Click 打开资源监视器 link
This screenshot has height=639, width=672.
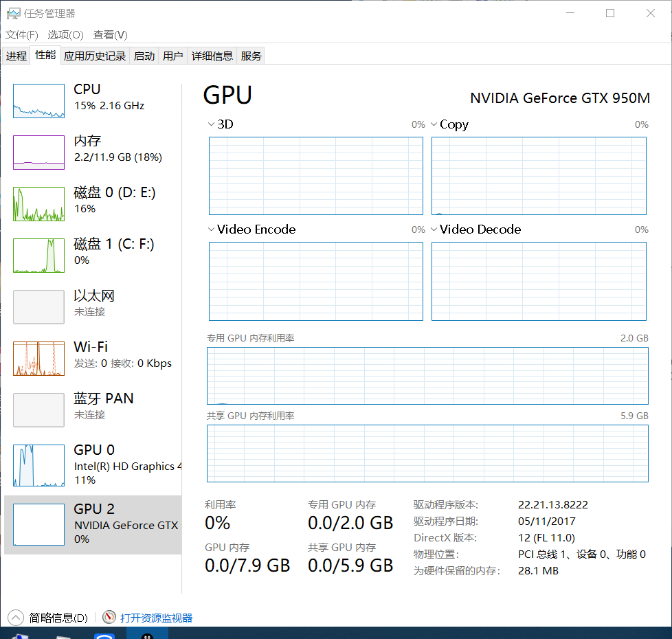[156, 618]
